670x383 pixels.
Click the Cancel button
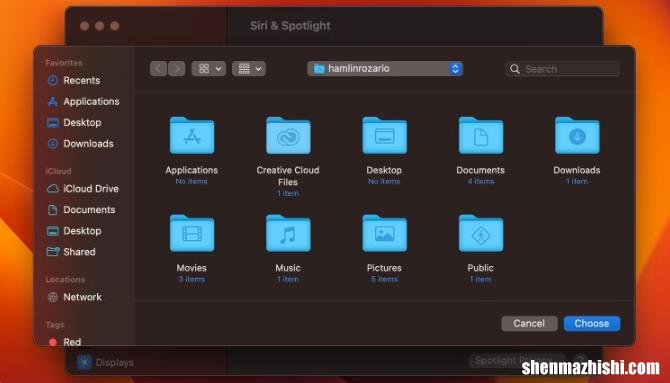(529, 324)
